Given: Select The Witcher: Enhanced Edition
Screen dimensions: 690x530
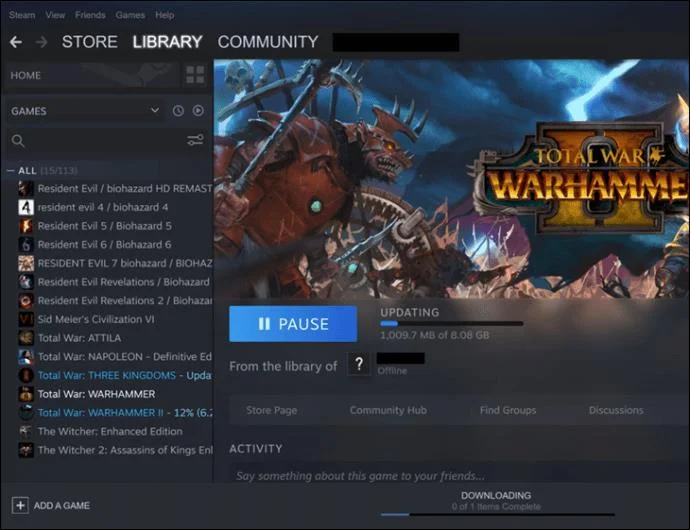Looking at the screenshot, I should pos(110,431).
